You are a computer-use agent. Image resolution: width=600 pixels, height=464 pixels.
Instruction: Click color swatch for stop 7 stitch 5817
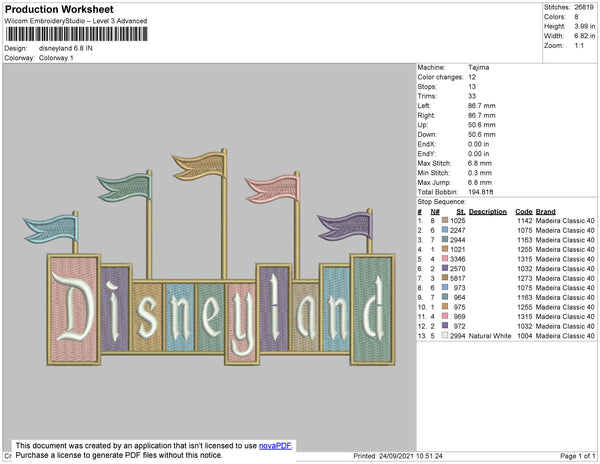point(445,278)
